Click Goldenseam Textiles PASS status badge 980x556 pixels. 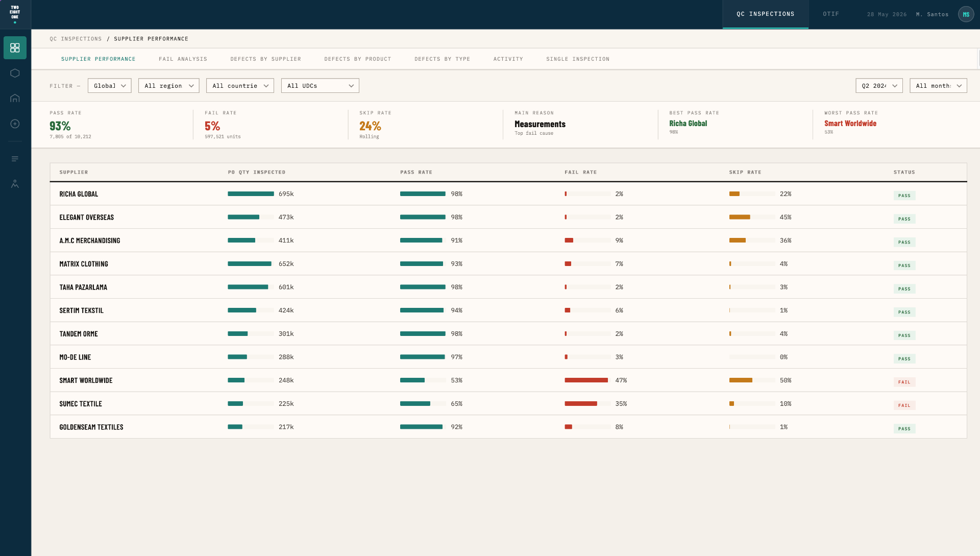click(x=904, y=429)
